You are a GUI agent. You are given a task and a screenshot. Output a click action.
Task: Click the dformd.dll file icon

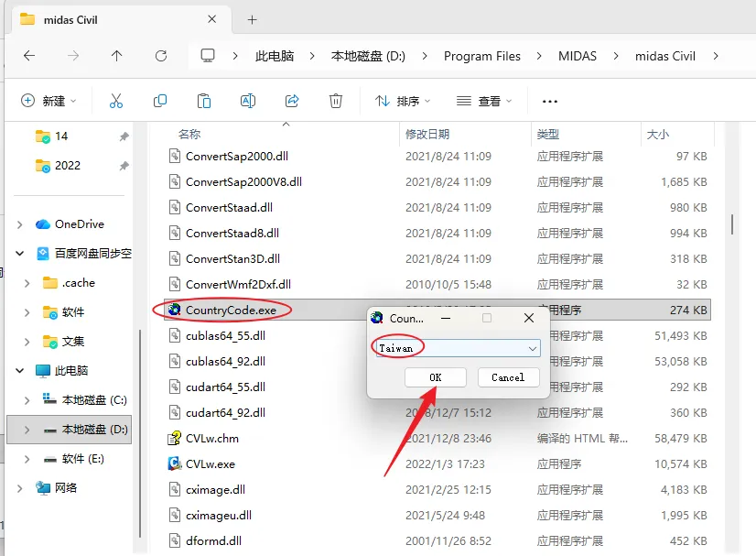pyautogui.click(x=175, y=540)
